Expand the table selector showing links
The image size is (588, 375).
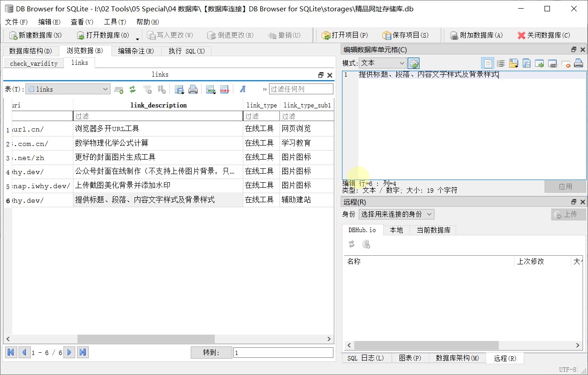pyautogui.click(x=105, y=89)
